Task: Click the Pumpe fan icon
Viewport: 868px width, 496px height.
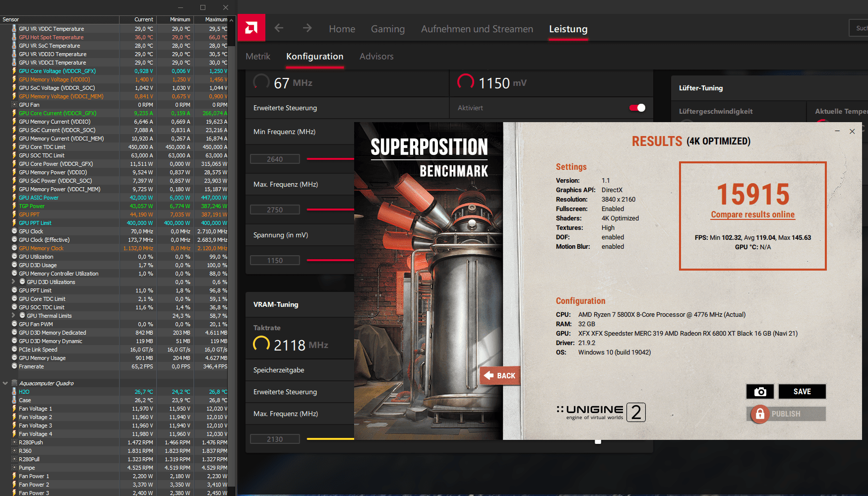Action: (14, 468)
